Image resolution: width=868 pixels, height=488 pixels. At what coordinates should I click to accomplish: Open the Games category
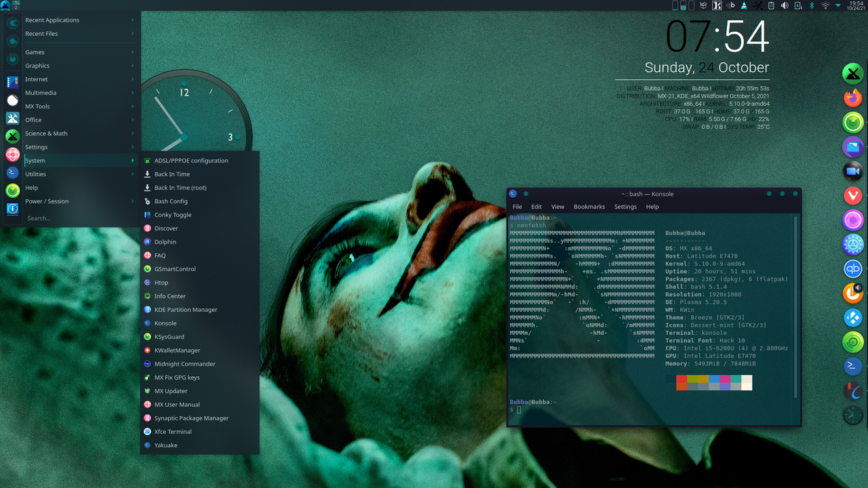pos(79,52)
